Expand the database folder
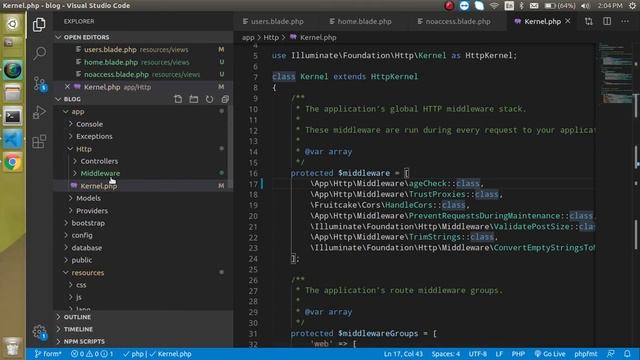 [87, 248]
